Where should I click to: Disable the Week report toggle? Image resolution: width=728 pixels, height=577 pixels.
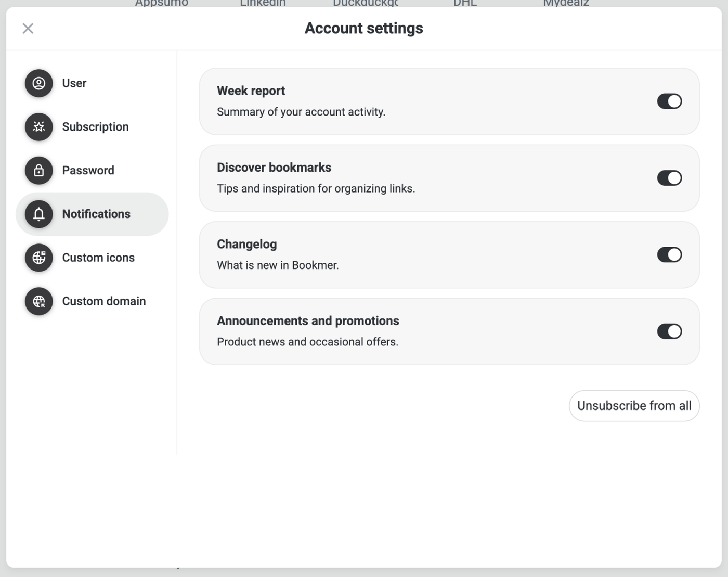click(669, 101)
